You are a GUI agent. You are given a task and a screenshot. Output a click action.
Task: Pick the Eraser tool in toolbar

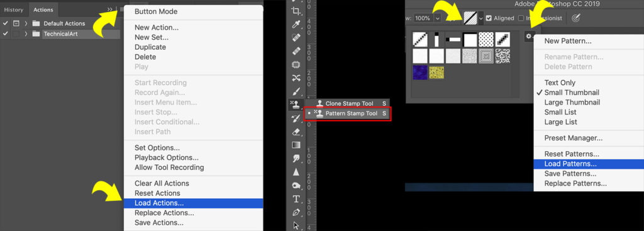pos(296,132)
